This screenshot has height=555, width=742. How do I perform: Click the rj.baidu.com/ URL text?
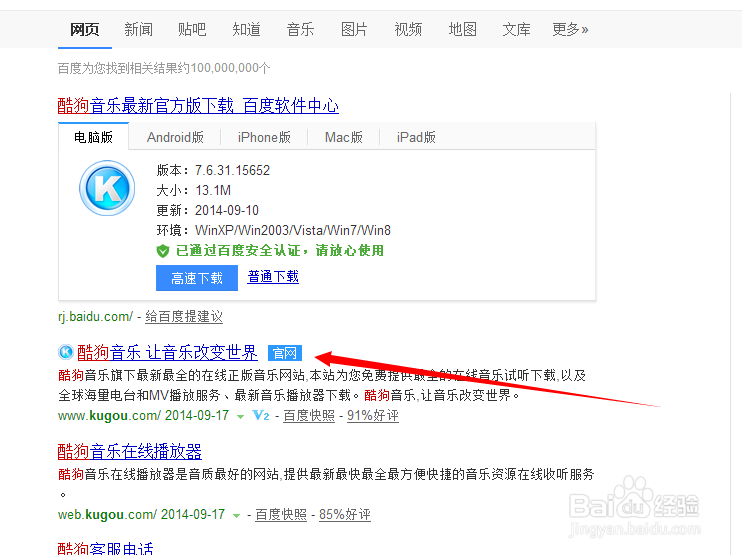96,317
